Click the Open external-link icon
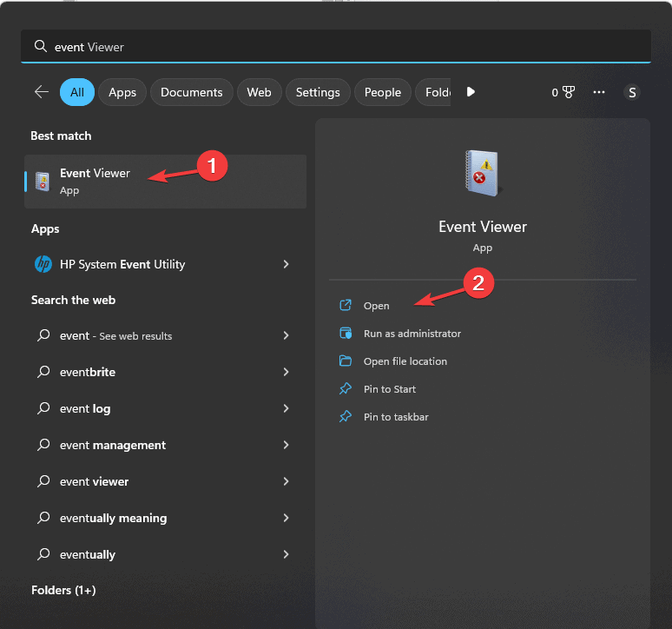 tap(346, 305)
